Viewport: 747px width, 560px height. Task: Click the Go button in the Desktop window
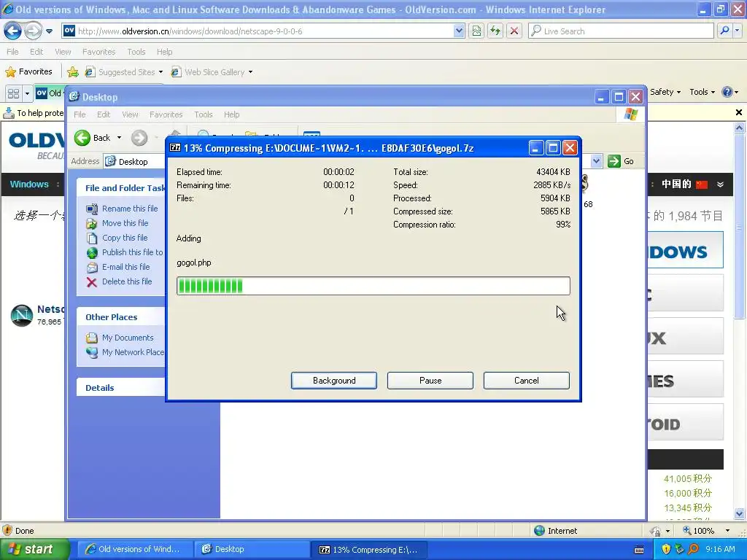tap(622, 161)
